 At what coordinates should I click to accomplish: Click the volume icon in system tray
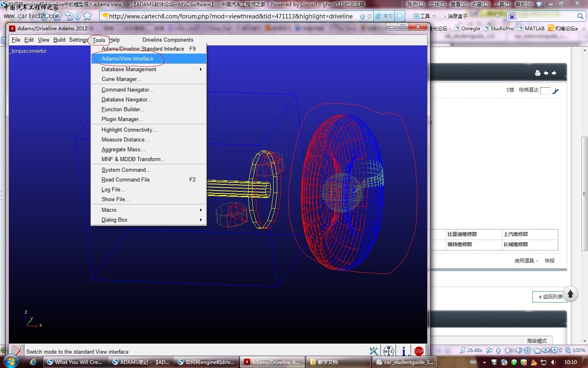coord(554,362)
